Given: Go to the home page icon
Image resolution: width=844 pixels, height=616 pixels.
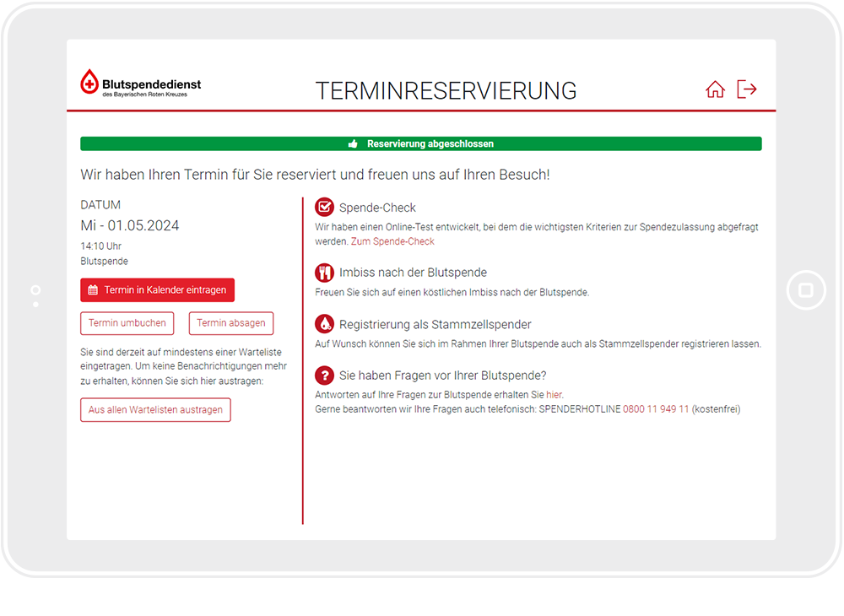Looking at the screenshot, I should [x=715, y=89].
